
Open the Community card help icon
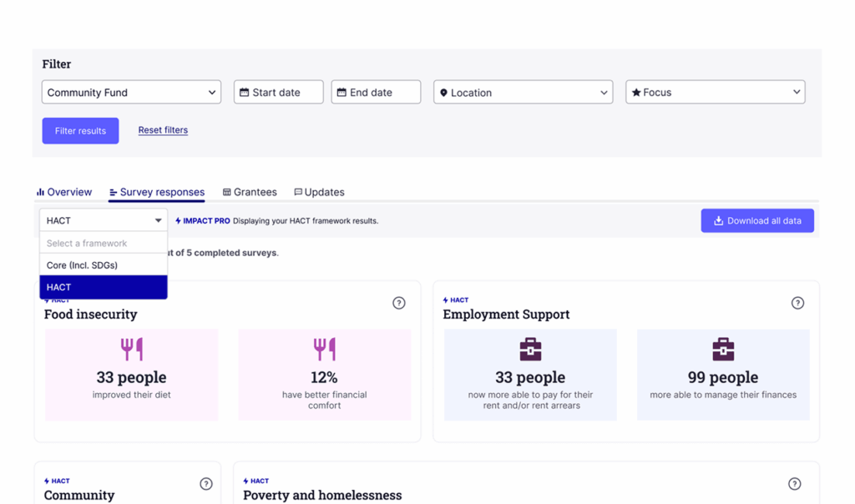coord(205,484)
